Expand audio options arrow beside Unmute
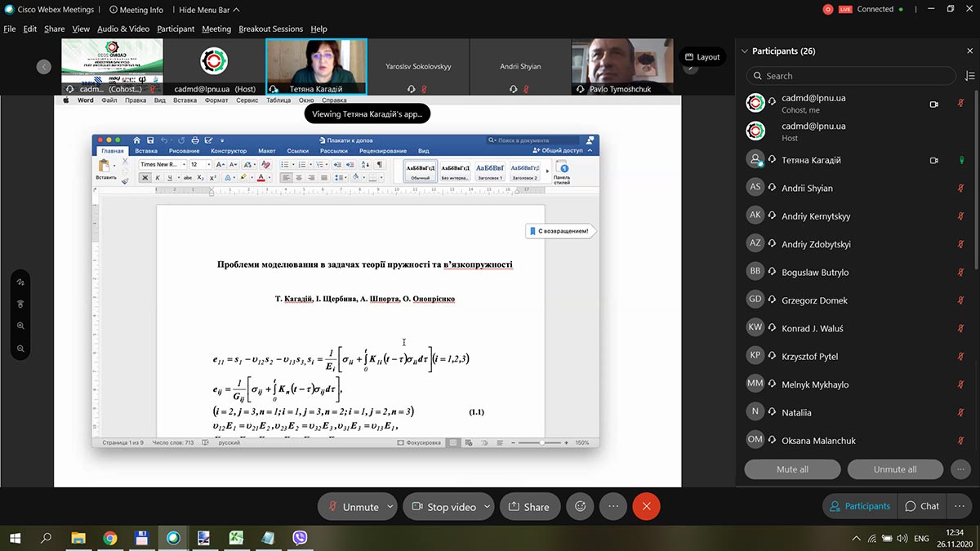Screen dimensions: 980x551 point(390,506)
